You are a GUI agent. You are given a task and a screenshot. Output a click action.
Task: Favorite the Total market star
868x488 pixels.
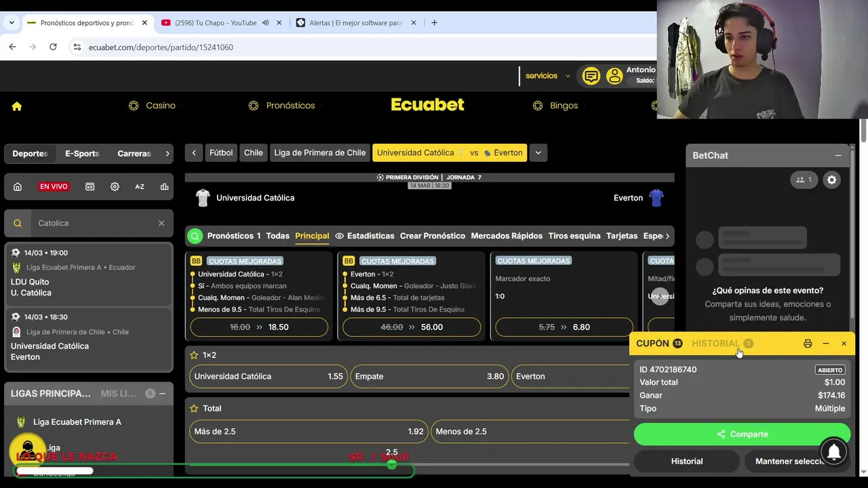[x=194, y=409]
